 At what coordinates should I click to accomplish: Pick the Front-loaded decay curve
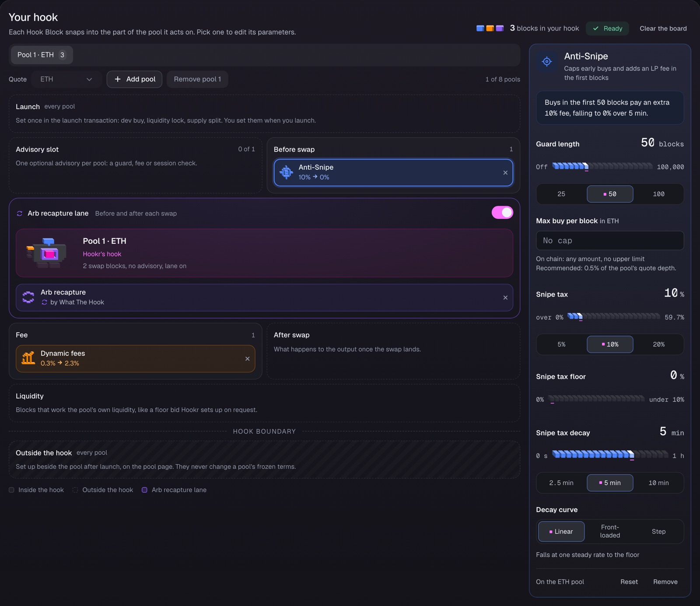[x=610, y=532]
